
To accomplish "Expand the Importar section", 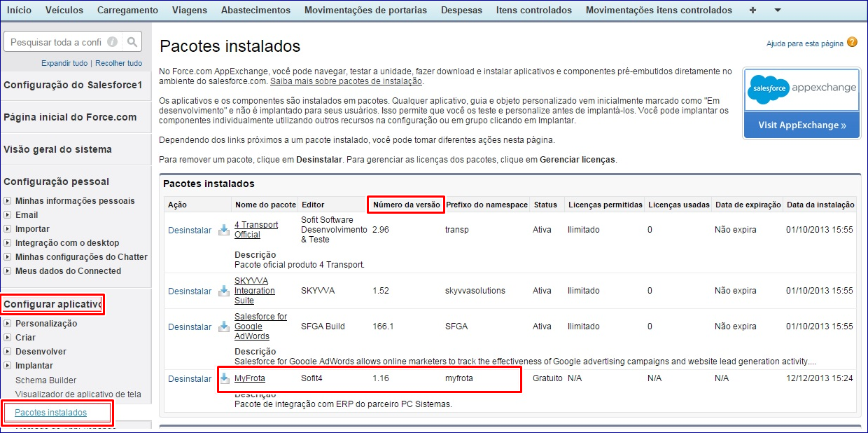I will (x=8, y=229).
